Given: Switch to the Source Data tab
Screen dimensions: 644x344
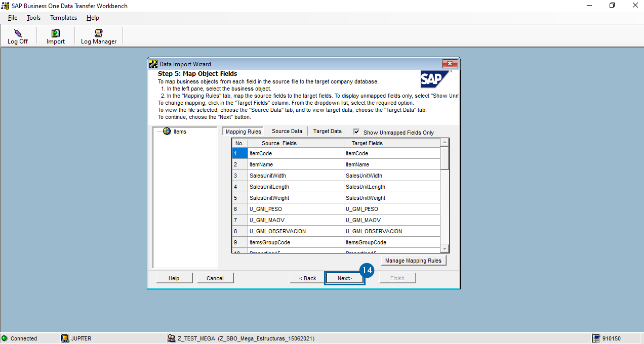Looking at the screenshot, I should 287,132.
